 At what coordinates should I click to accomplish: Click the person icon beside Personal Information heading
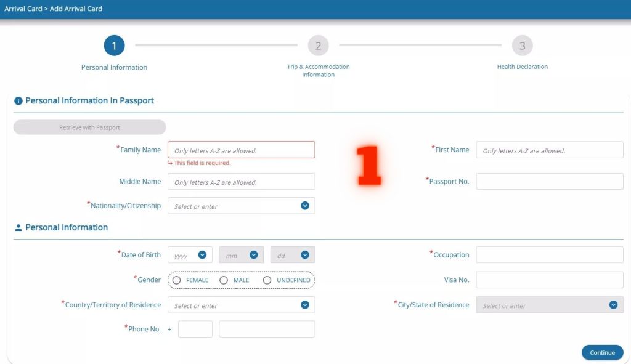click(18, 228)
